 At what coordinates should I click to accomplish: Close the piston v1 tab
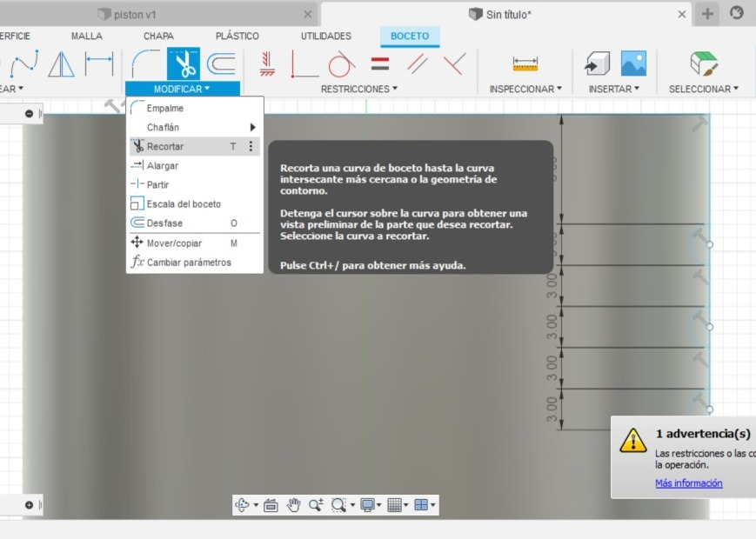coord(308,15)
